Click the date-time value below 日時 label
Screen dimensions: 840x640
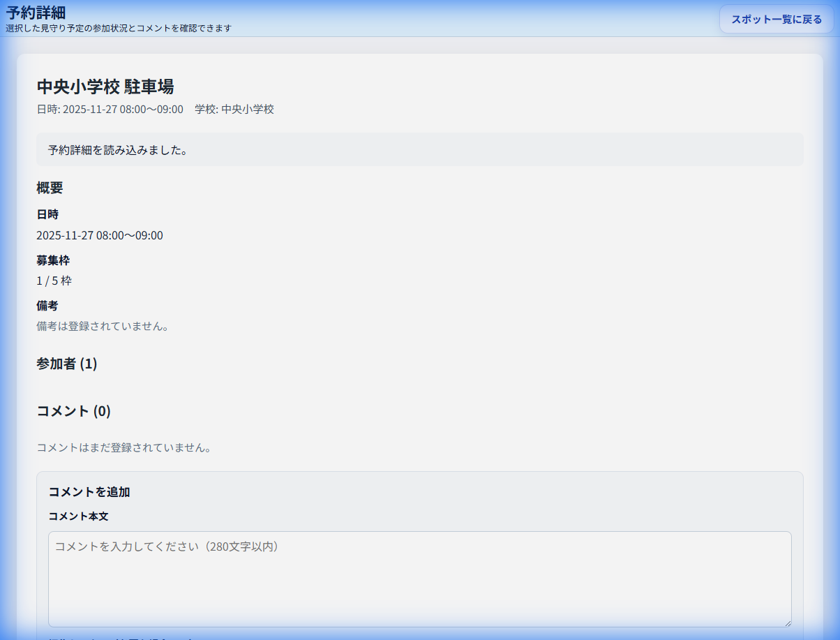tap(99, 236)
